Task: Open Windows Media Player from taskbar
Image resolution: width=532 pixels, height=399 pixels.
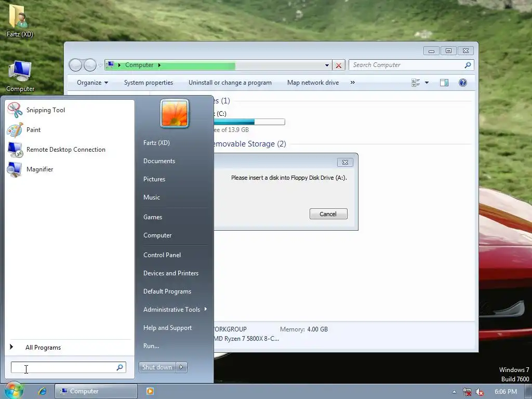Action: click(x=150, y=391)
